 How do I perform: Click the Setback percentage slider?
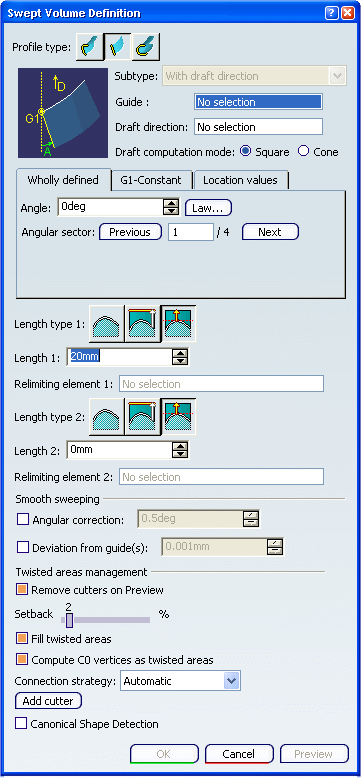point(105,619)
